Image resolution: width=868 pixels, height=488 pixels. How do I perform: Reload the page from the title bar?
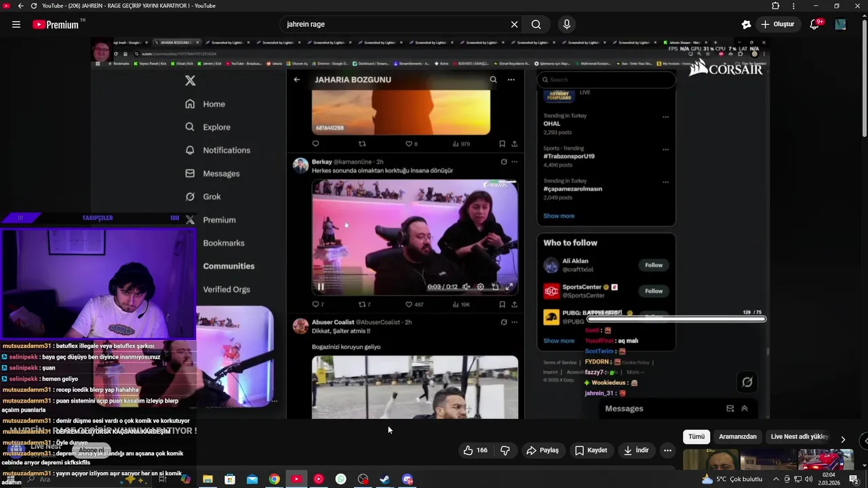point(34,5)
